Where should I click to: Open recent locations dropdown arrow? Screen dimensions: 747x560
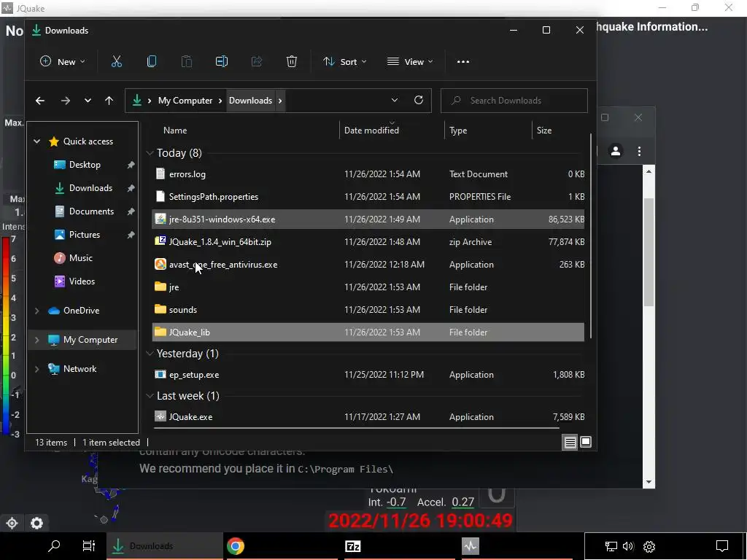pyautogui.click(x=88, y=101)
